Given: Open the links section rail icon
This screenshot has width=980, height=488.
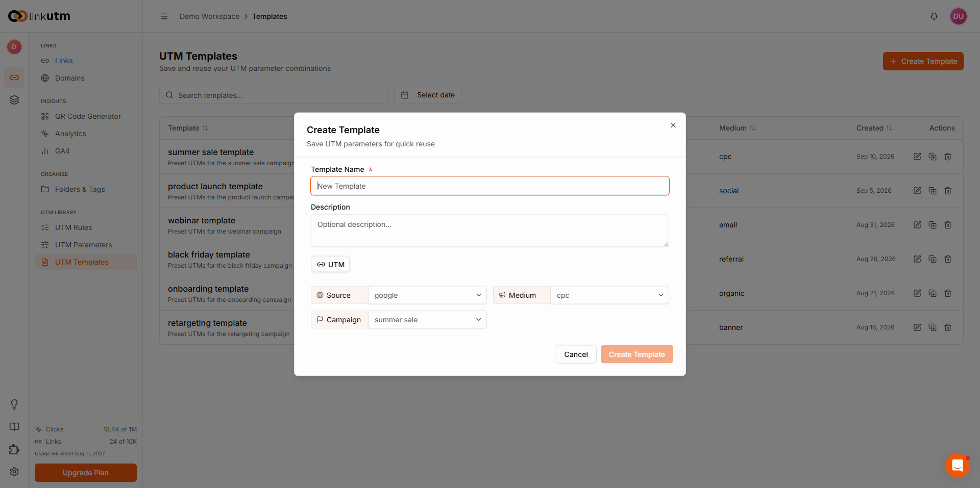Looking at the screenshot, I should coord(14,78).
